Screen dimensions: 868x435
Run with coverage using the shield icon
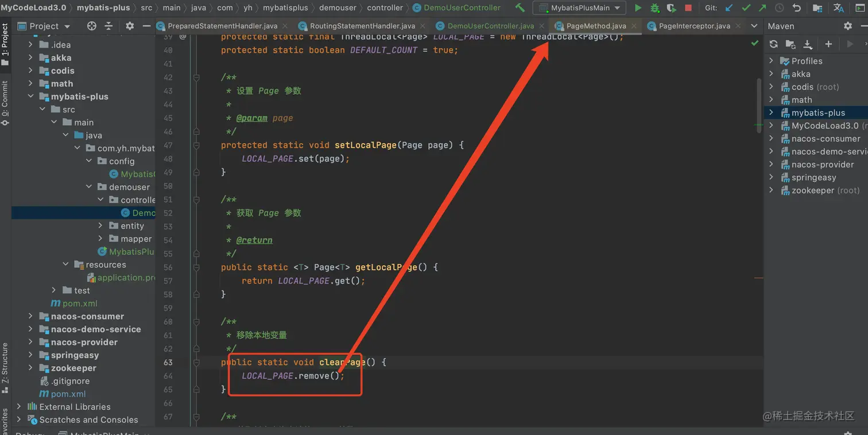pos(671,8)
